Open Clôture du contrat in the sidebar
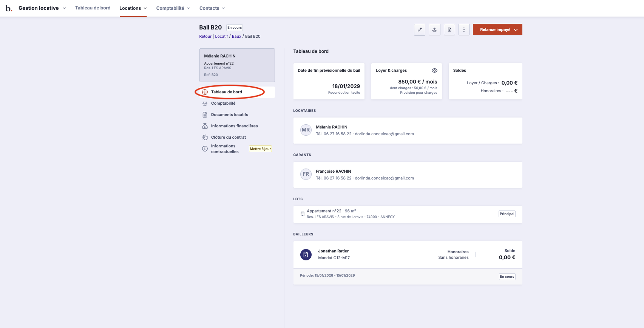The image size is (644, 328). [x=228, y=137]
